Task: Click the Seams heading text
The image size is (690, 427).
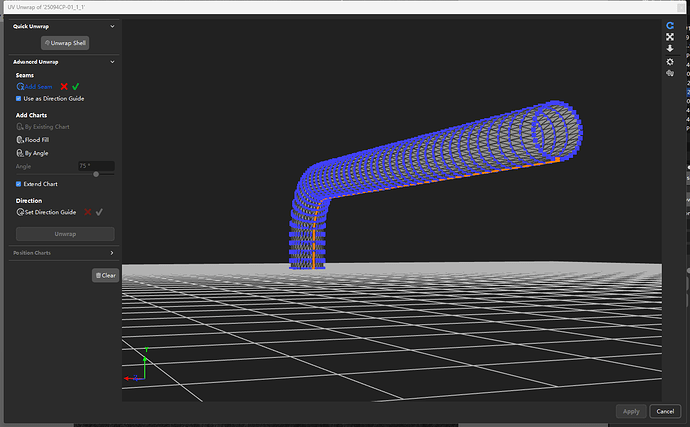Action: [25, 75]
